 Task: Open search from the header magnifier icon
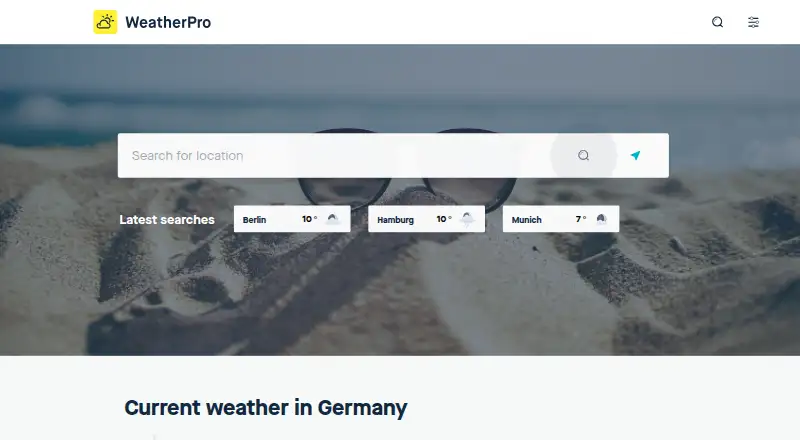coord(717,22)
